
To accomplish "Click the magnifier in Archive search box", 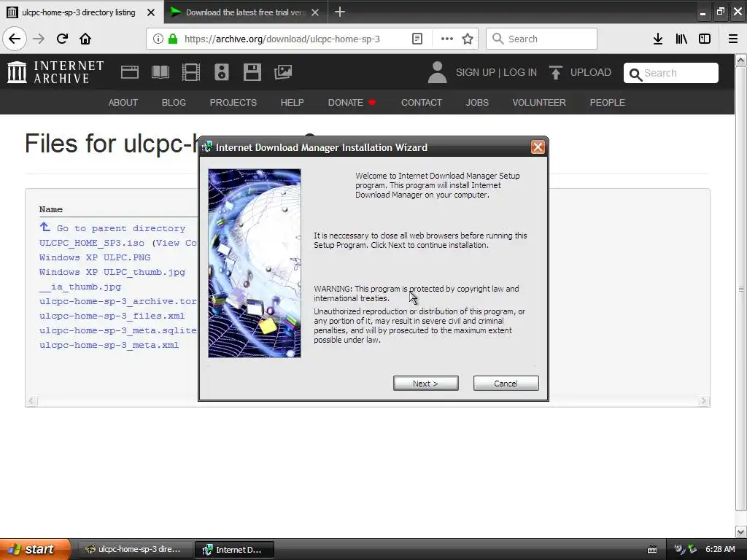I will pyautogui.click(x=635, y=74).
